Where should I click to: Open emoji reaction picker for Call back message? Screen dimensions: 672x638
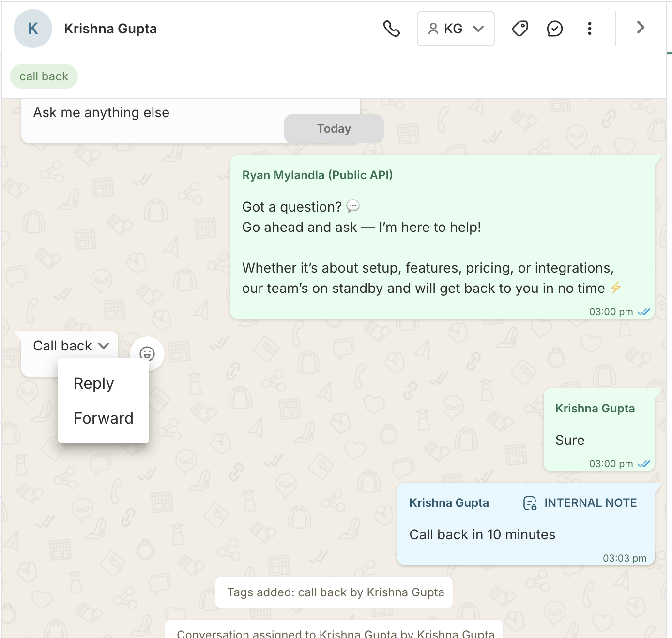coord(147,354)
